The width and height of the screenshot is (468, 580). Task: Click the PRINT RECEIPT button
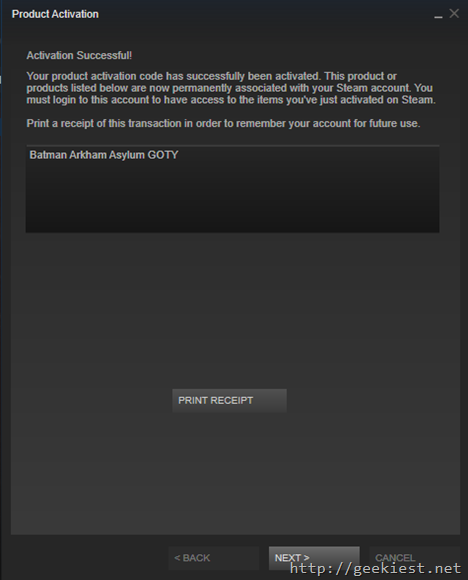tap(229, 400)
